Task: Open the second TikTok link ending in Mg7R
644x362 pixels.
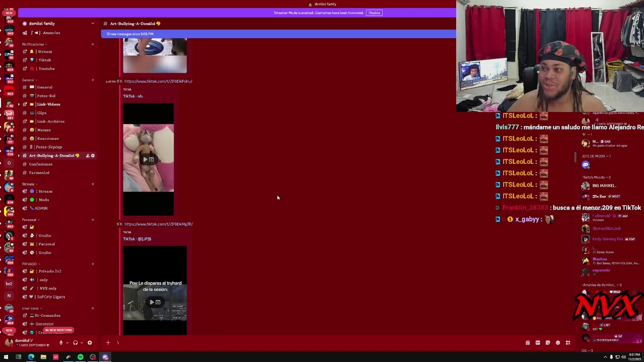Action: (x=158, y=224)
